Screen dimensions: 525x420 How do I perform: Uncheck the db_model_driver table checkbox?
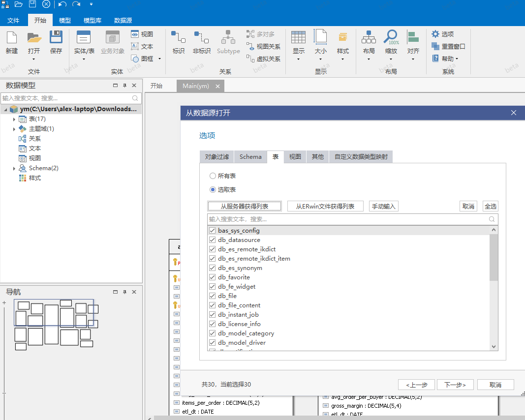pyautogui.click(x=212, y=343)
